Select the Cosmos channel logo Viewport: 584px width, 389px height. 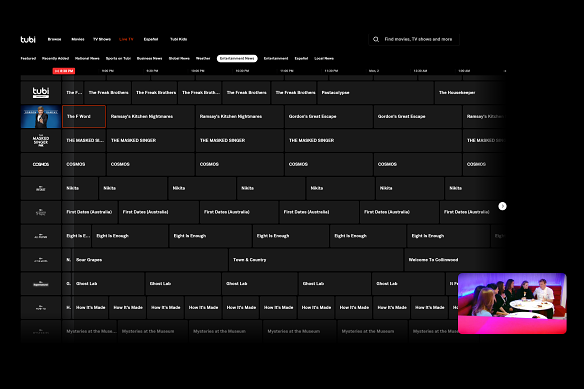point(41,164)
